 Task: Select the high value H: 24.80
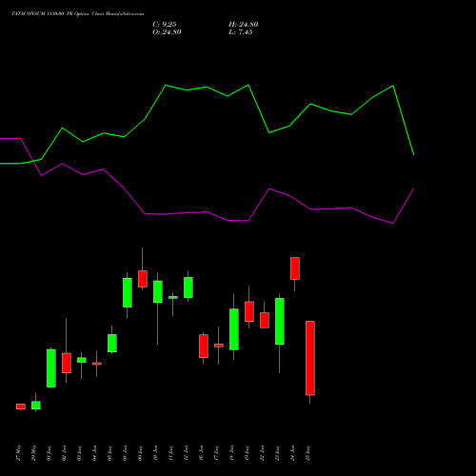point(244,25)
